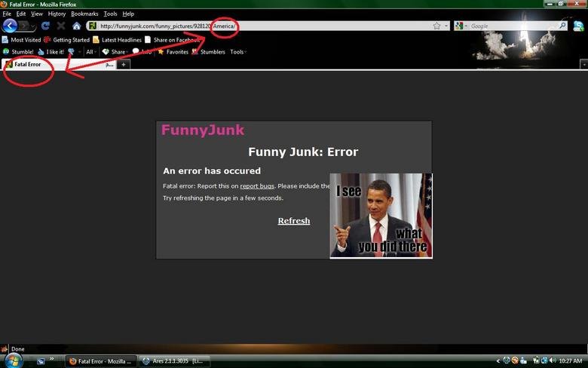Expand the StumbleUpon Tools dropdown
Image resolution: width=588 pixels, height=368 pixels.
coord(238,52)
